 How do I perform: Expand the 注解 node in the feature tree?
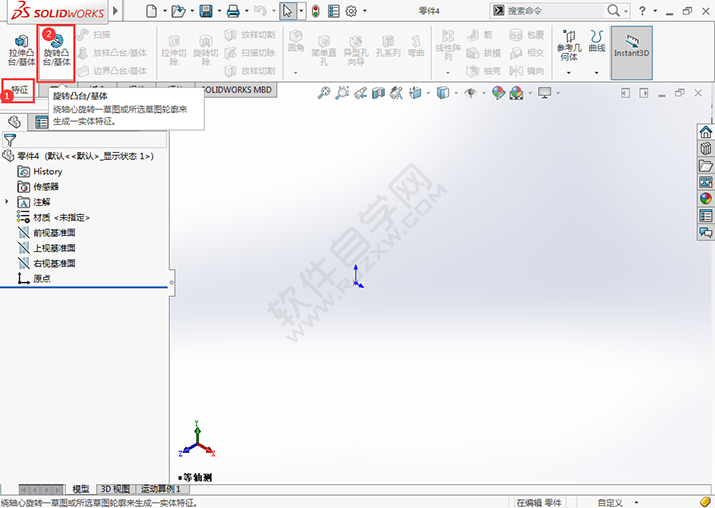(x=6, y=201)
